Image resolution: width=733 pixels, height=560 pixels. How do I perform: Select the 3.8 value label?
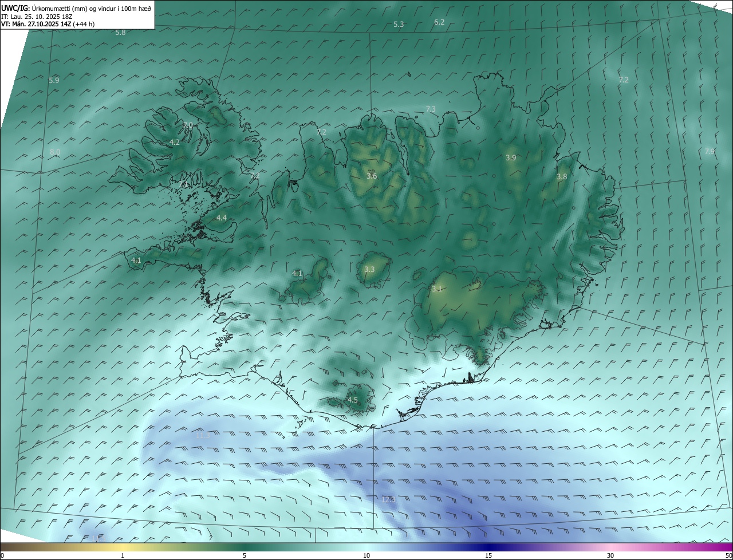[x=562, y=178]
